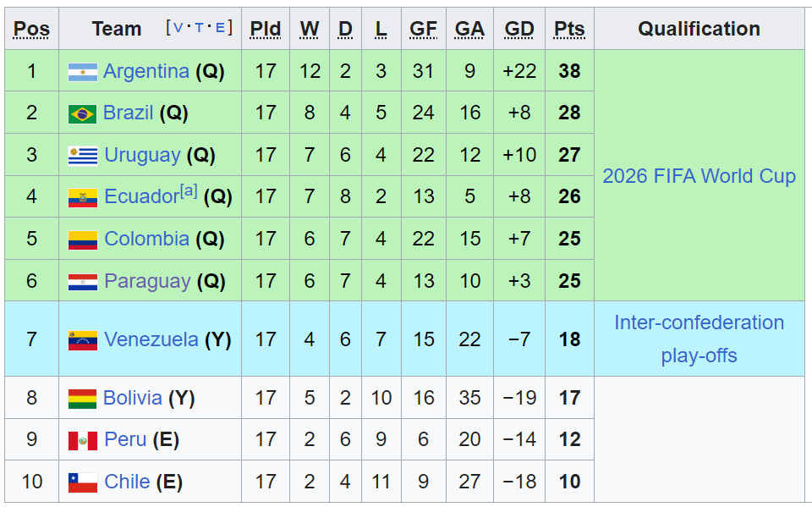Image resolution: width=812 pixels, height=507 pixels.
Task: Follow the Bolivia team link
Action: pos(132,398)
